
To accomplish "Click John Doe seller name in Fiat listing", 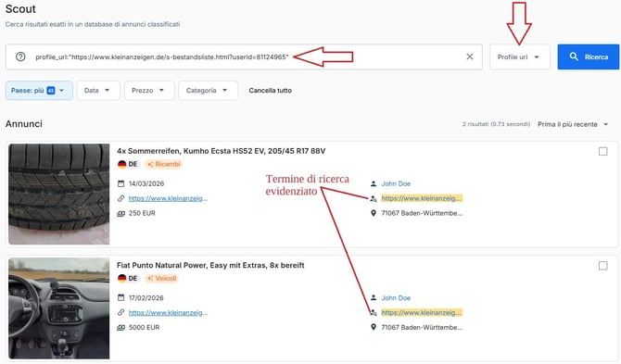I will click(x=396, y=298).
